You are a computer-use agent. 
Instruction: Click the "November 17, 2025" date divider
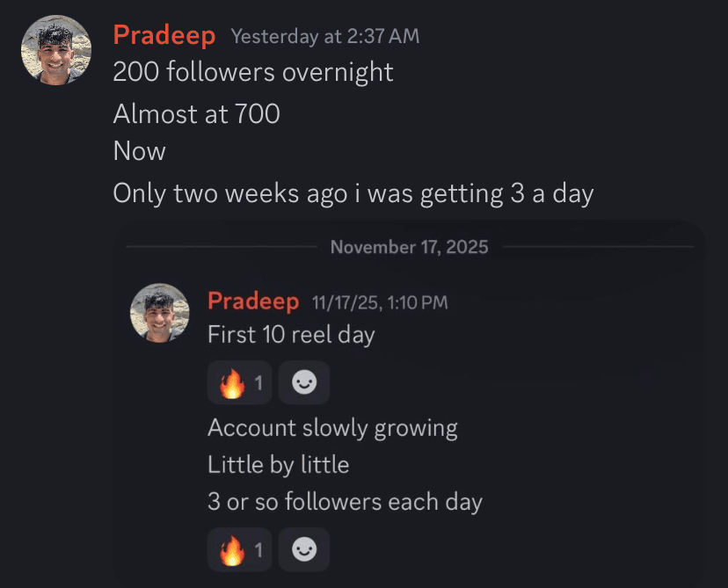(x=409, y=246)
